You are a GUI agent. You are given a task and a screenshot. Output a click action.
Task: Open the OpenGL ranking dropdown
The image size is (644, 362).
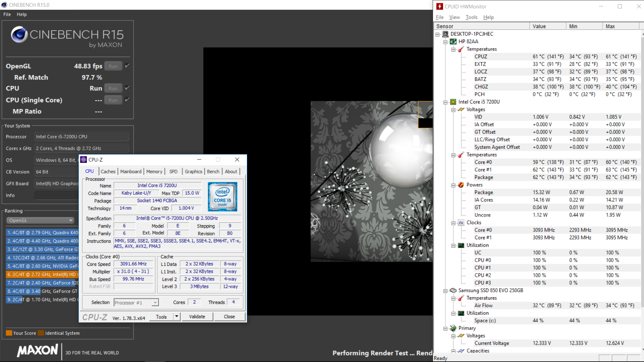(x=40, y=220)
